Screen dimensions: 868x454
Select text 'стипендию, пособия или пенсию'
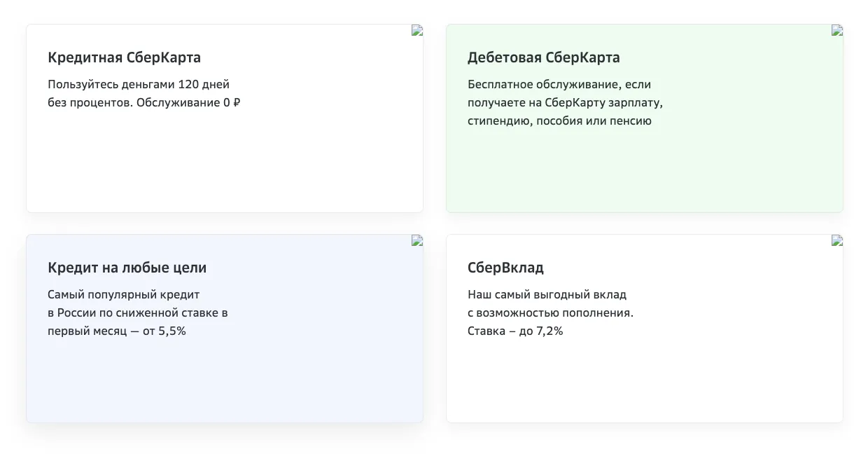pyautogui.click(x=559, y=121)
